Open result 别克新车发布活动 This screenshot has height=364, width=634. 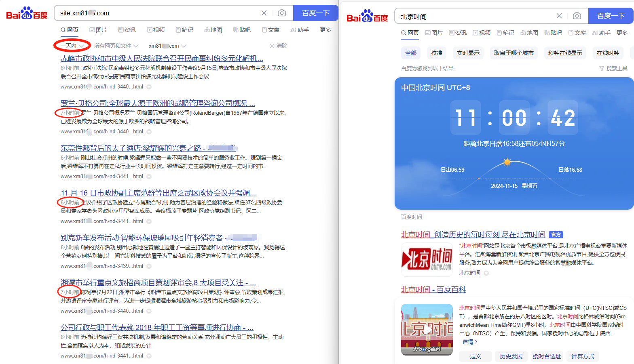click(x=159, y=238)
